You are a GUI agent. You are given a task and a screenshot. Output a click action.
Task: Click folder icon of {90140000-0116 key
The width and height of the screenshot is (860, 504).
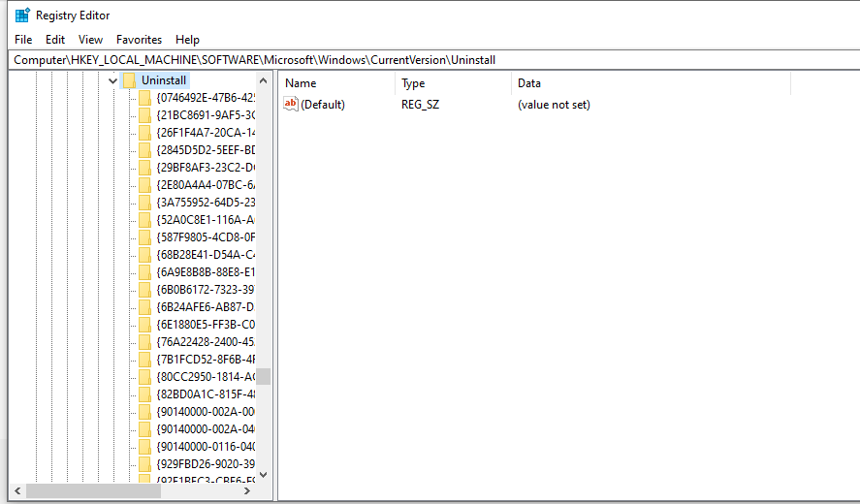coord(144,447)
